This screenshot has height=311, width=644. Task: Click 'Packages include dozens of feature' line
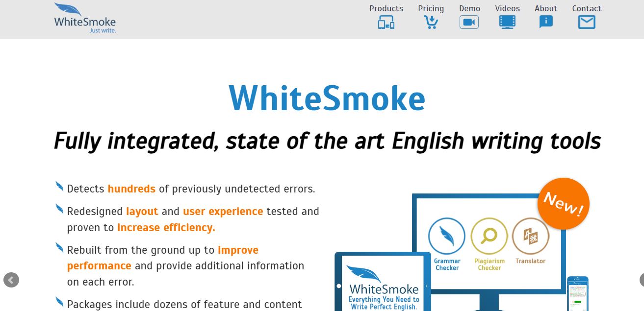pos(184,305)
